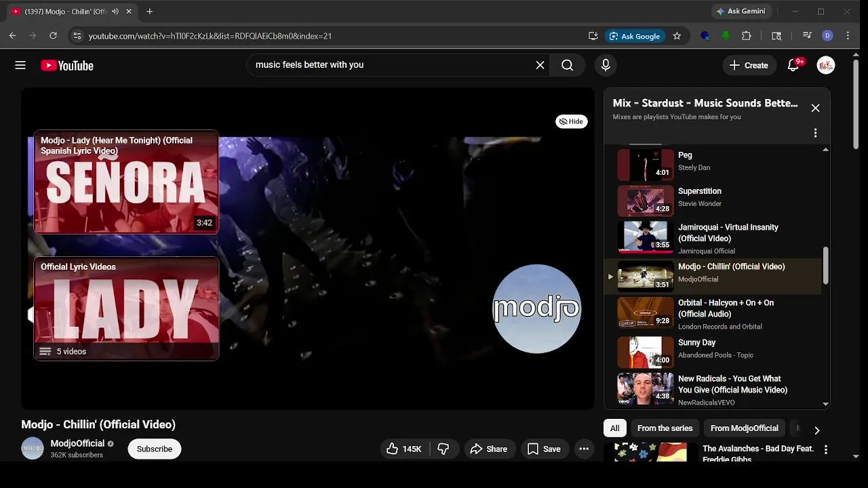Open options for The Avalanches video
Viewport: 868px width, 488px height.
825,449
